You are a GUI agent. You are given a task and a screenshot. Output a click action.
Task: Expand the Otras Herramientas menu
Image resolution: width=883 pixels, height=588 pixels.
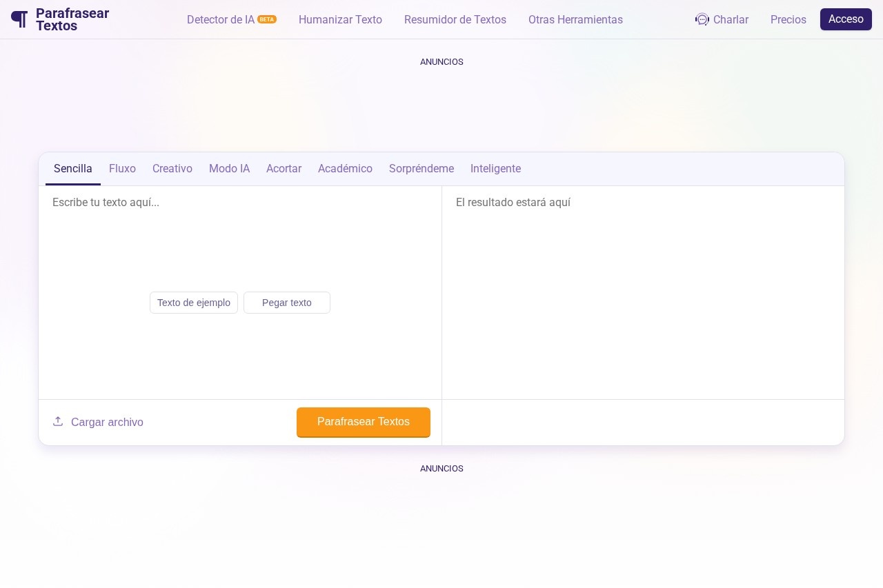pyautogui.click(x=575, y=19)
